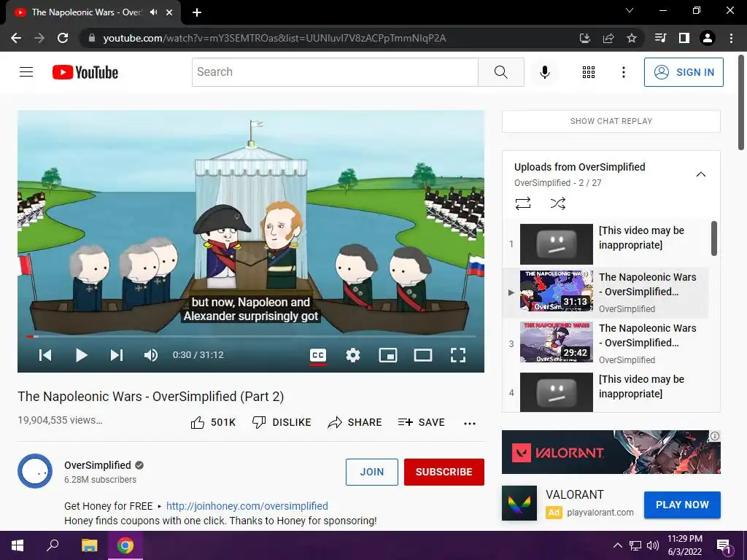Open Chrome three-dot menu

(x=731, y=38)
